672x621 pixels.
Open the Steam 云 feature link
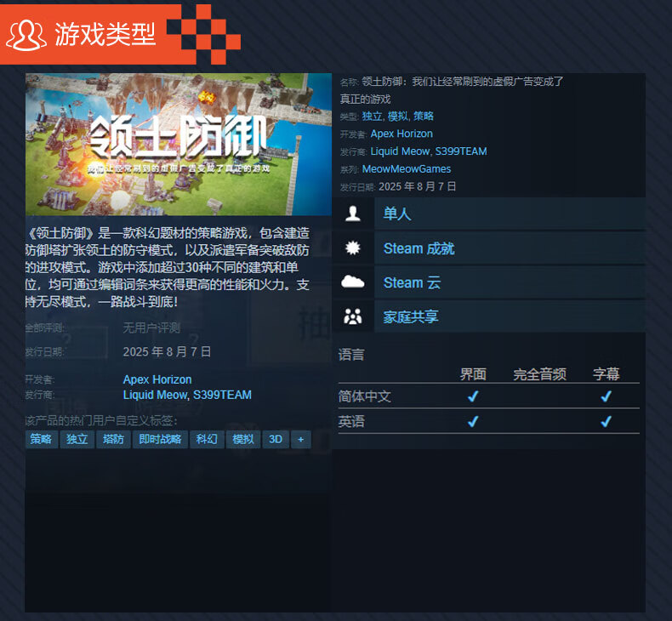point(412,282)
